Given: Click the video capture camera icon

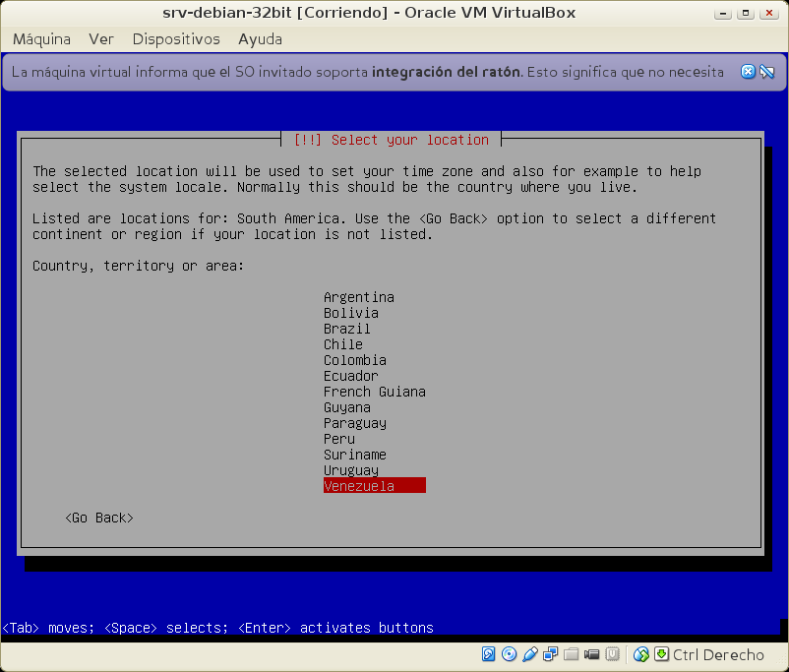Looking at the screenshot, I should (592, 654).
